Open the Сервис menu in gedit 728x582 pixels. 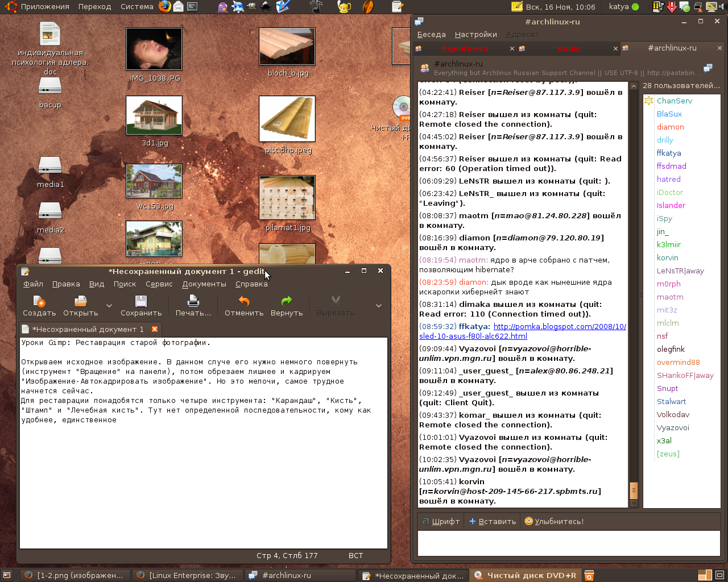point(159,284)
